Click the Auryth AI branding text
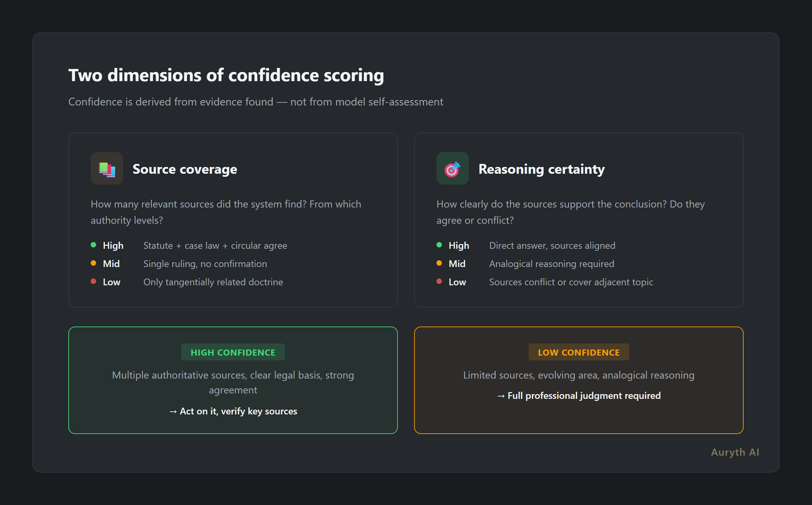This screenshot has height=505, width=812. (x=735, y=452)
